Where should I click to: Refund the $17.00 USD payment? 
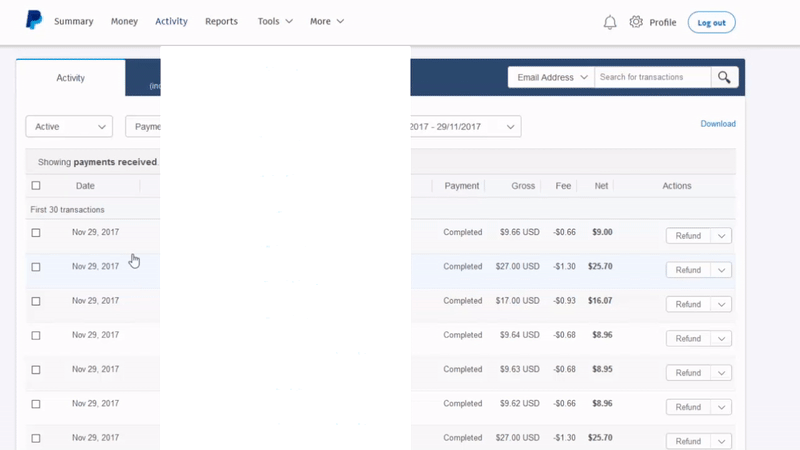coord(688,304)
